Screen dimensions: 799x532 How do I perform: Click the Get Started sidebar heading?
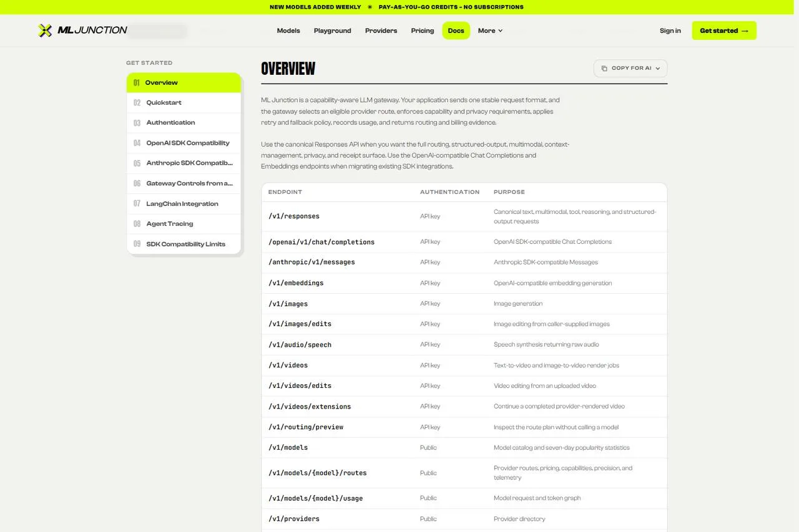point(149,63)
